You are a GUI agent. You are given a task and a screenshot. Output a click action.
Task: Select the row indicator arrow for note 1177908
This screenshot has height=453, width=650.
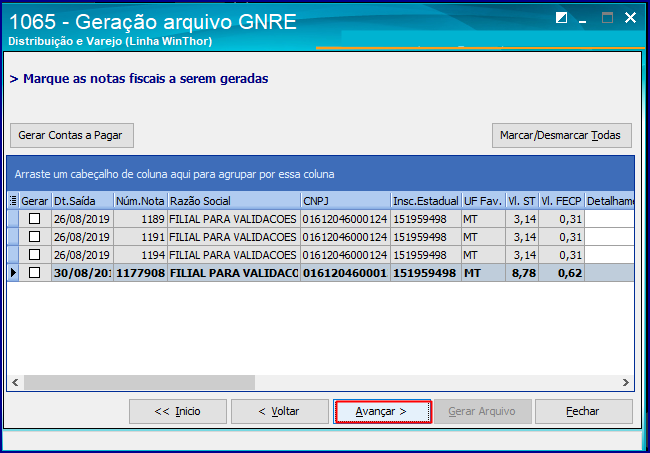pos(13,273)
